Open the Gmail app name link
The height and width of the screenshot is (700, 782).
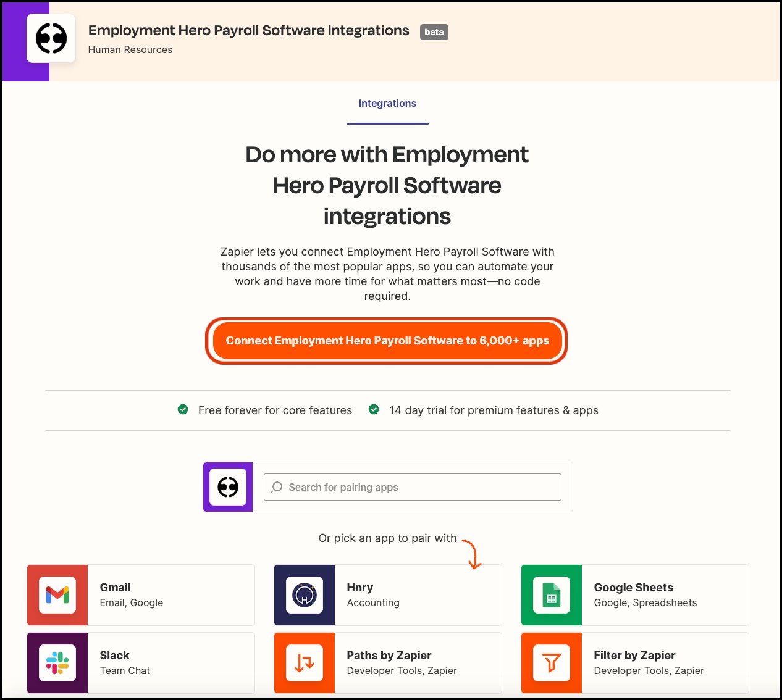[x=116, y=588]
